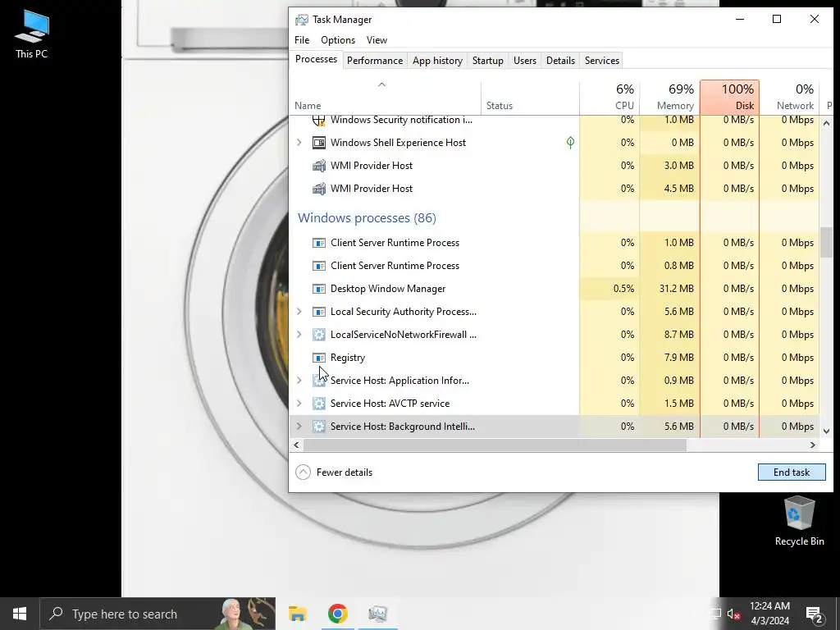
Task: Select the Desktop Window Manager name
Action: [388, 289]
